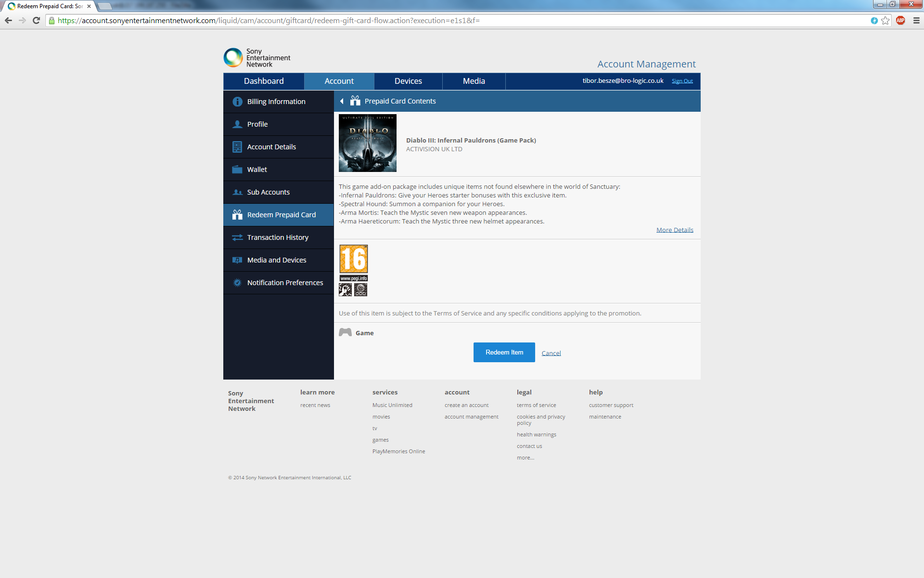This screenshot has width=924, height=578.
Task: Click the Cancel link
Action: point(551,353)
